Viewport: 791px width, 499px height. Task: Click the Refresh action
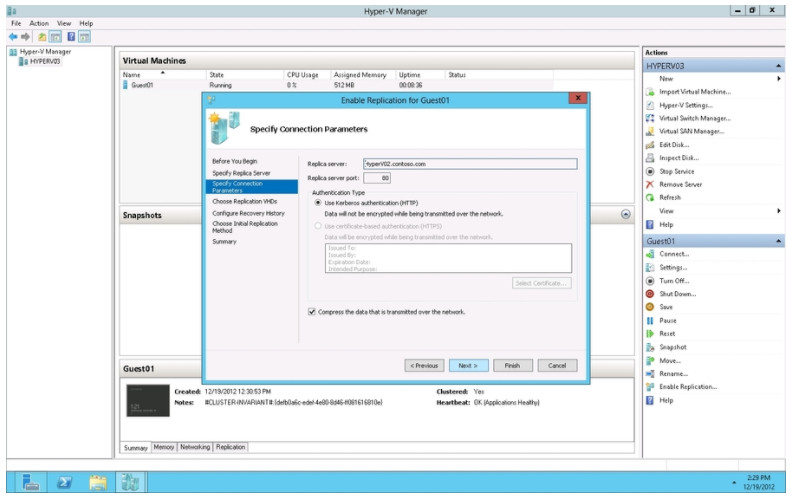[x=669, y=198]
